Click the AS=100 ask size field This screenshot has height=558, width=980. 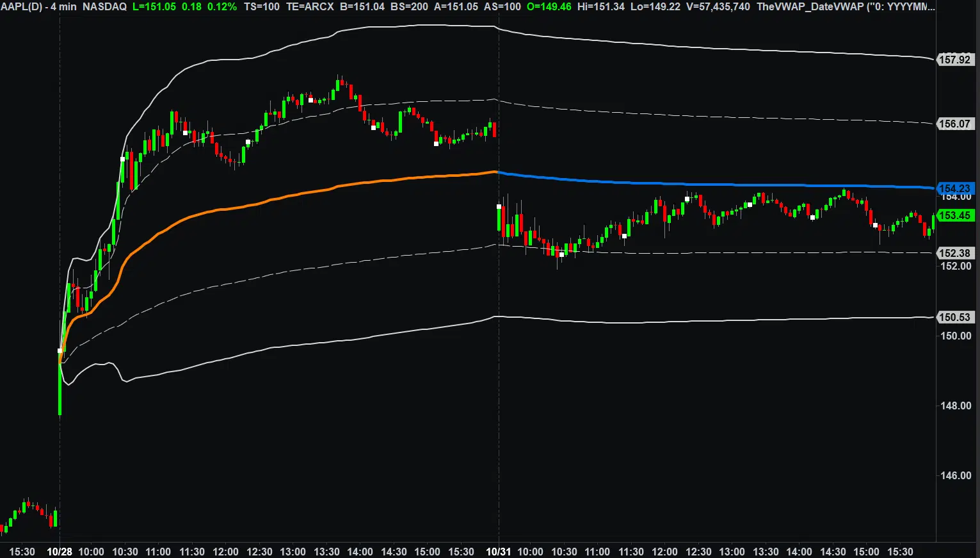tap(502, 6)
